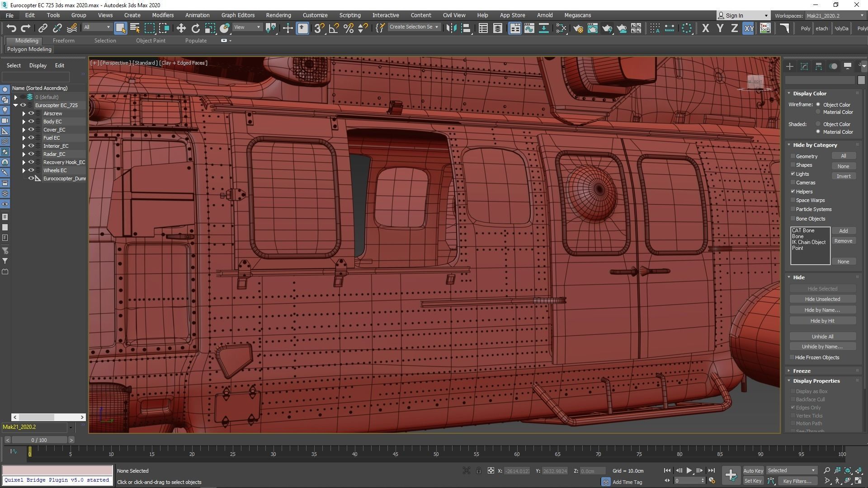Select the Move tool in toolbar
This screenshot has width=868, height=488.
[x=181, y=28]
